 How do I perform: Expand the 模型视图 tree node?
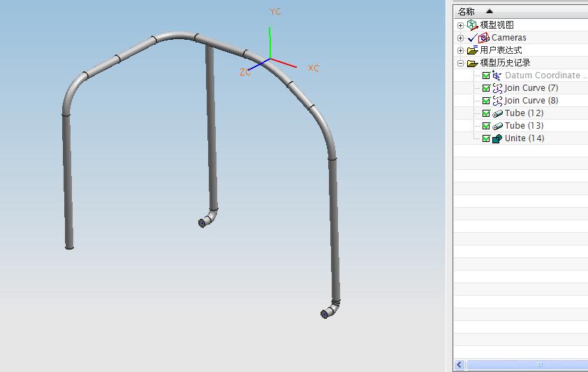[460, 25]
